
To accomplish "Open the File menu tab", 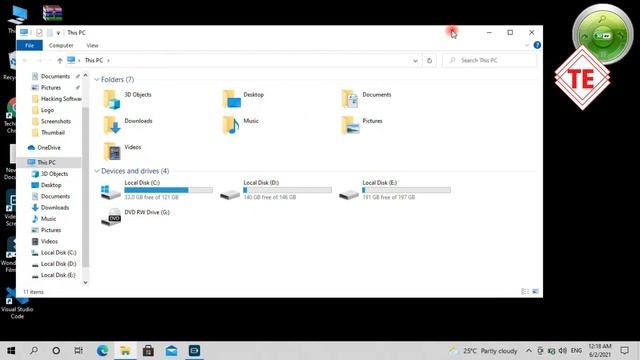I will tap(29, 45).
